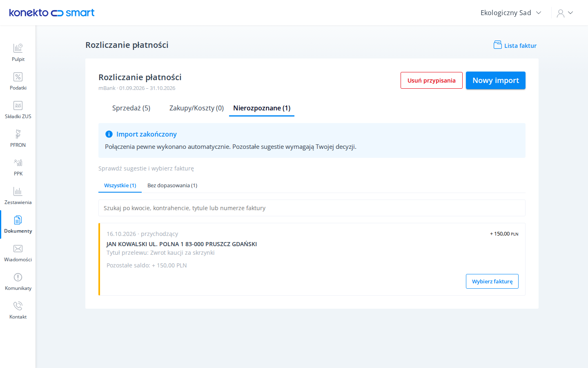Click the konekto smart logo
The height and width of the screenshot is (368, 588).
(52, 13)
